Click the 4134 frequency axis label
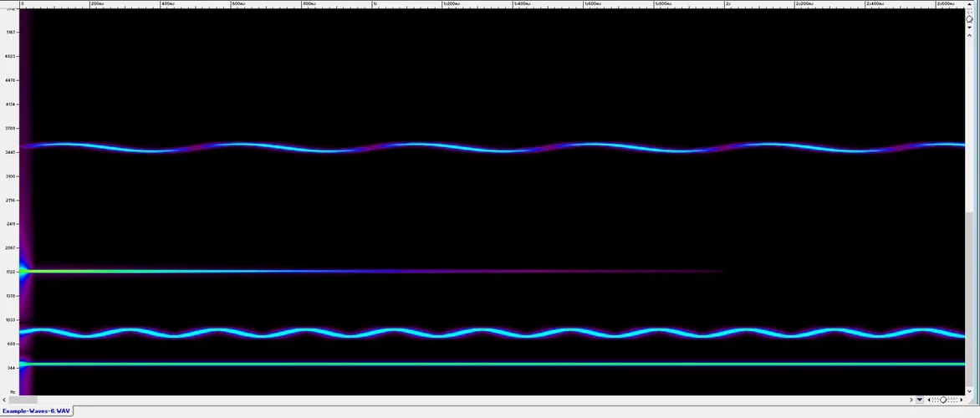This screenshot has height=418, width=980. click(10, 104)
